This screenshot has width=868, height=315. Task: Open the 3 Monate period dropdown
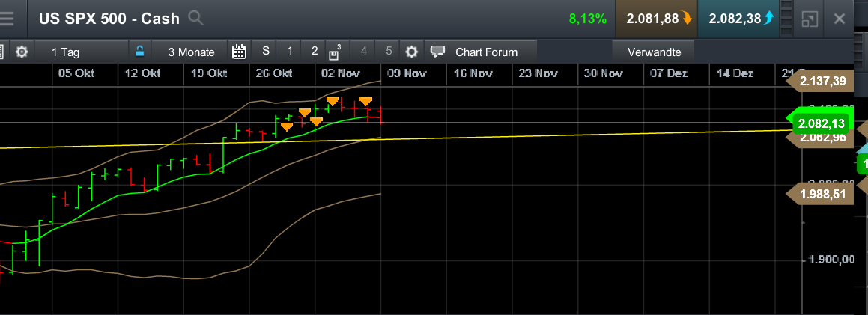(191, 52)
